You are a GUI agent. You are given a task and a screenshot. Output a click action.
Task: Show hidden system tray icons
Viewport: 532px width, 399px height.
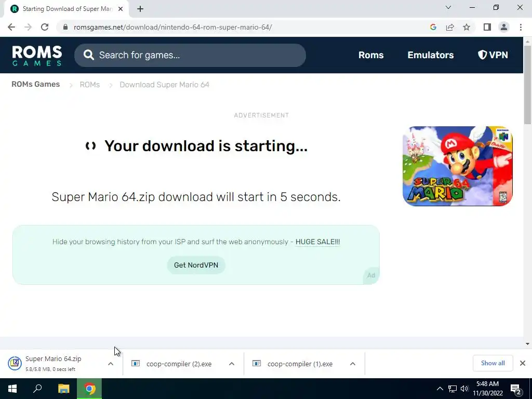(x=440, y=389)
